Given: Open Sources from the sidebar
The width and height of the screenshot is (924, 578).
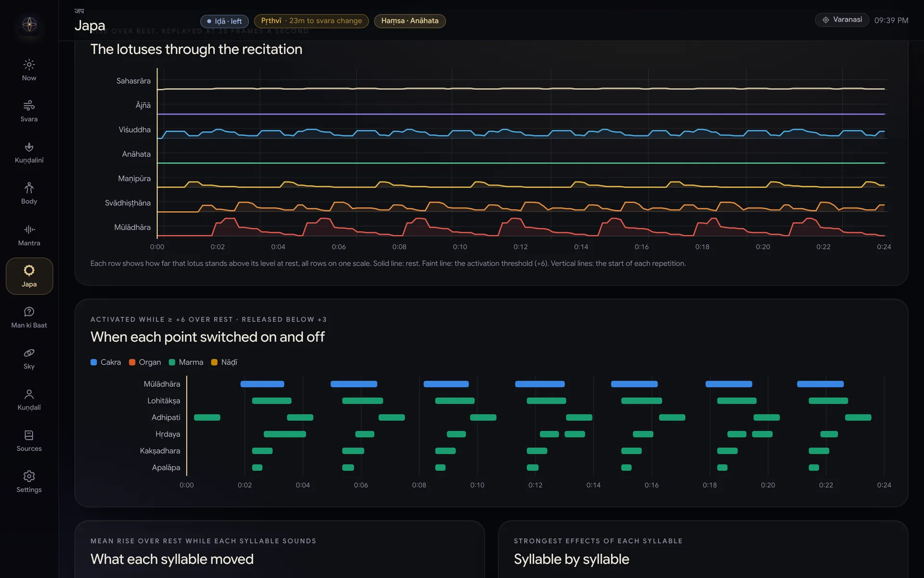Looking at the screenshot, I should pos(29,441).
